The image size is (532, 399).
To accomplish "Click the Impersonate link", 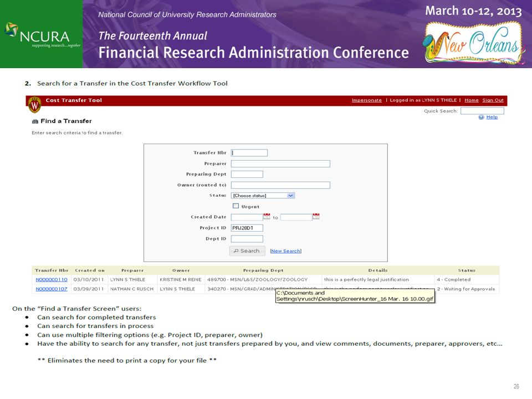I will point(366,100).
